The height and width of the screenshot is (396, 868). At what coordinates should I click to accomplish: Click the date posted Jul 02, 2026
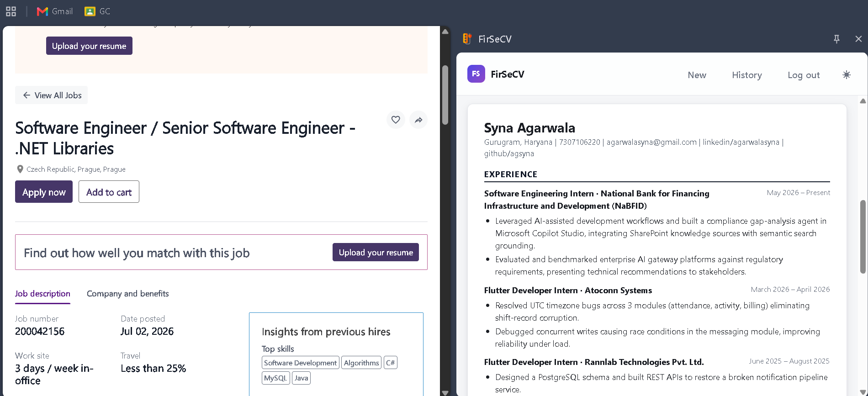tap(147, 331)
